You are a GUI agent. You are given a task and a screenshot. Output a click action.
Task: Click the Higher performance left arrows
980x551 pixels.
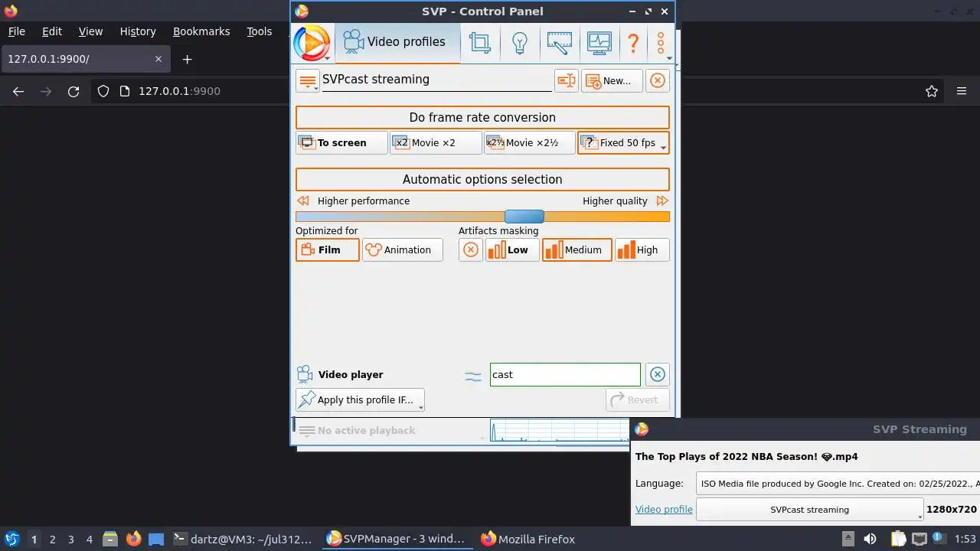[x=303, y=201]
